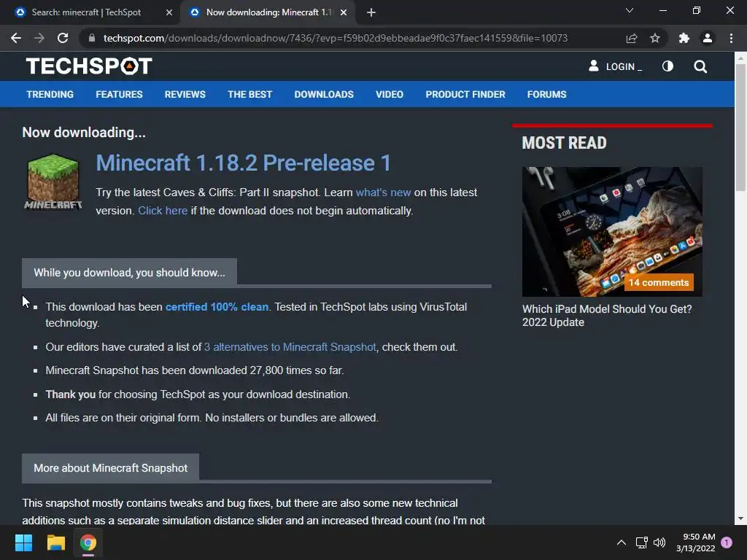This screenshot has height=560, width=747.
Task: Reload the TechSpot download page
Action: (63, 38)
